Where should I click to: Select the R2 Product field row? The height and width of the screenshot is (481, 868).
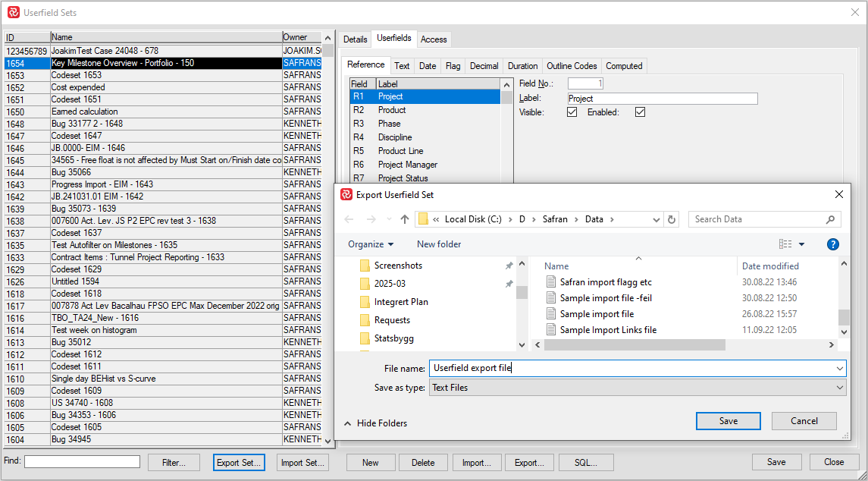(425, 110)
